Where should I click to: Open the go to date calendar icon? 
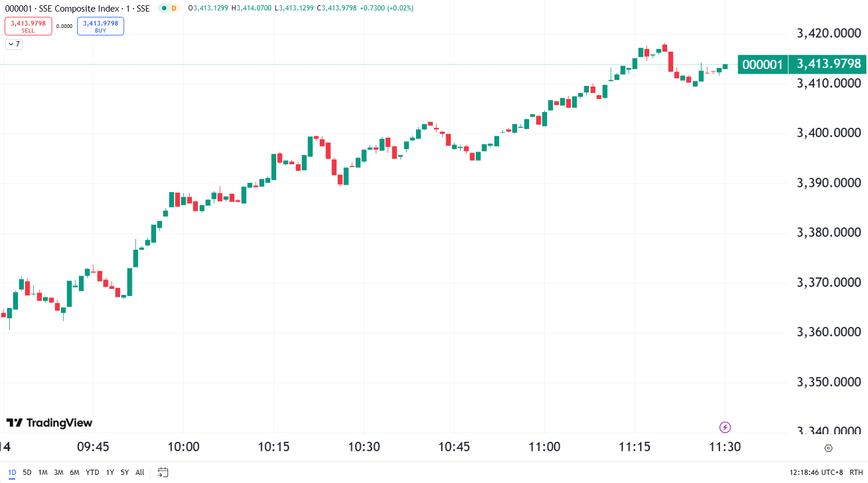coord(163,472)
